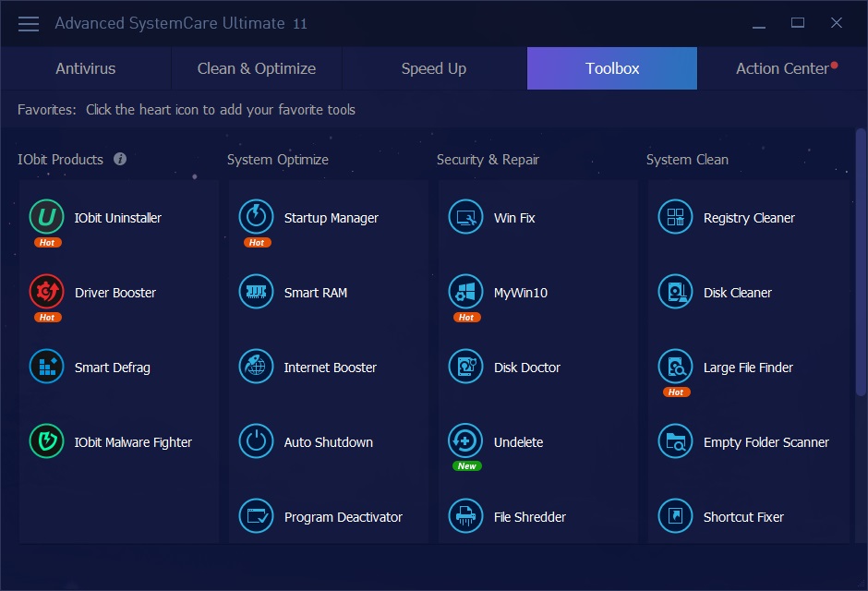Click the Large File Finder text
Screen dimensions: 868x591
click(x=748, y=368)
